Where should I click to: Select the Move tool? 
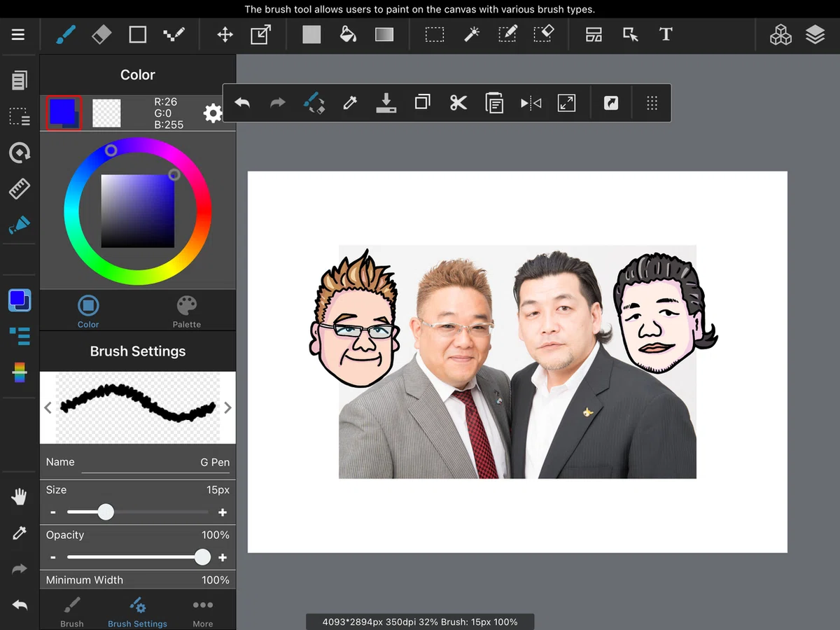pos(225,34)
